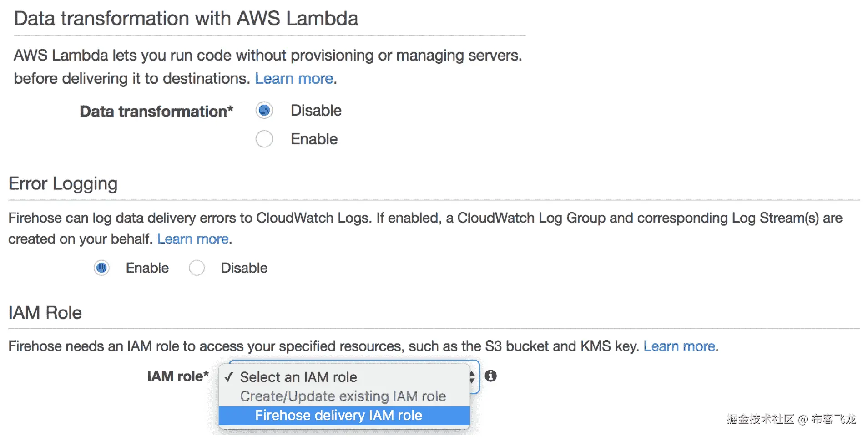This screenshot has height=437, width=868.
Task: Follow Learn more link in IAM Role section
Action: pos(679,346)
